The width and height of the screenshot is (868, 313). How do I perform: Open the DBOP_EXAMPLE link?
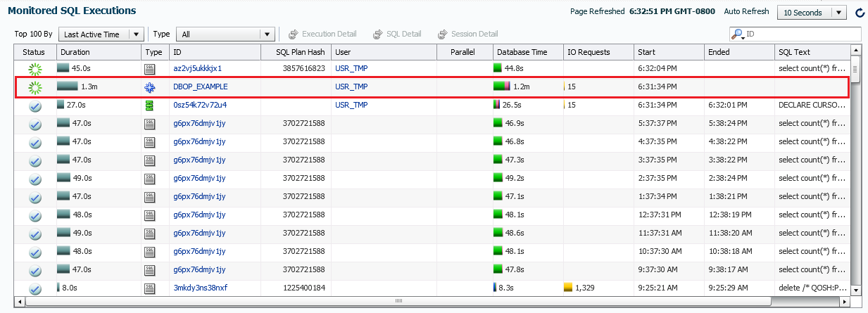point(201,87)
